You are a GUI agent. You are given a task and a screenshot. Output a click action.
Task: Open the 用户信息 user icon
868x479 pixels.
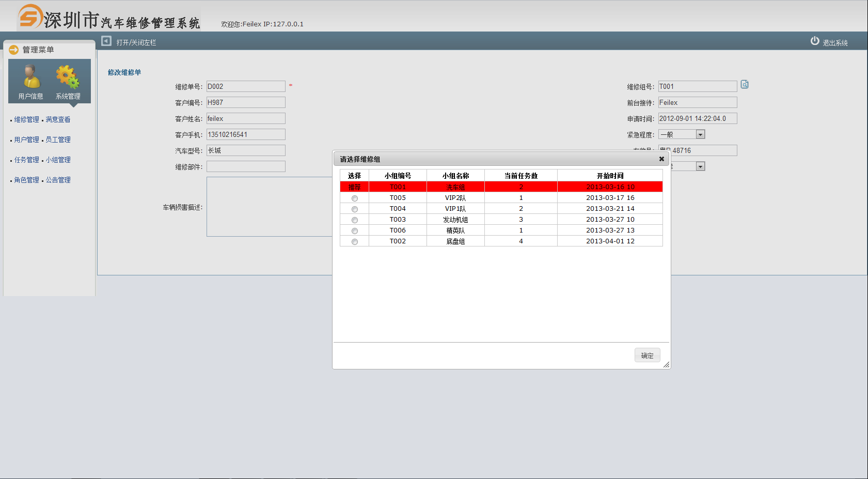[x=31, y=78]
